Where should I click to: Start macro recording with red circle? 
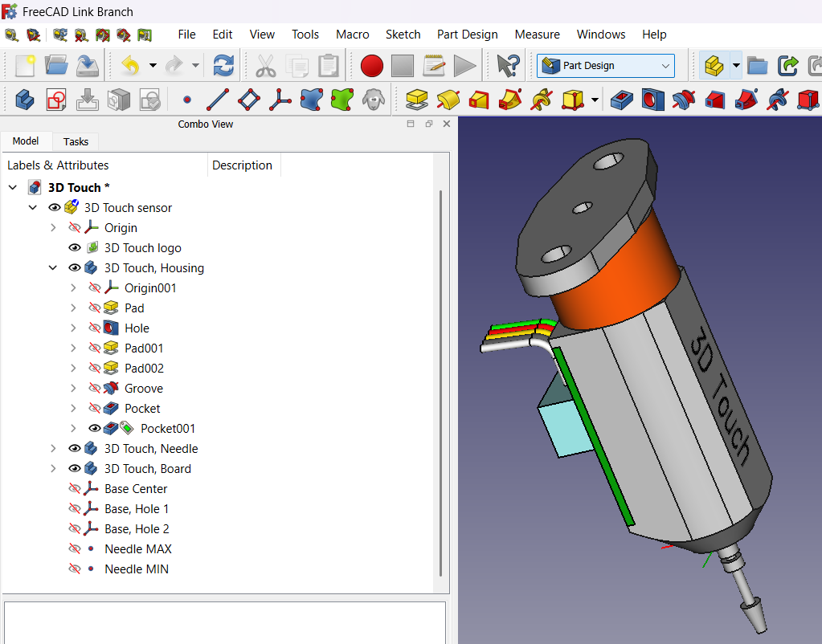pos(372,66)
